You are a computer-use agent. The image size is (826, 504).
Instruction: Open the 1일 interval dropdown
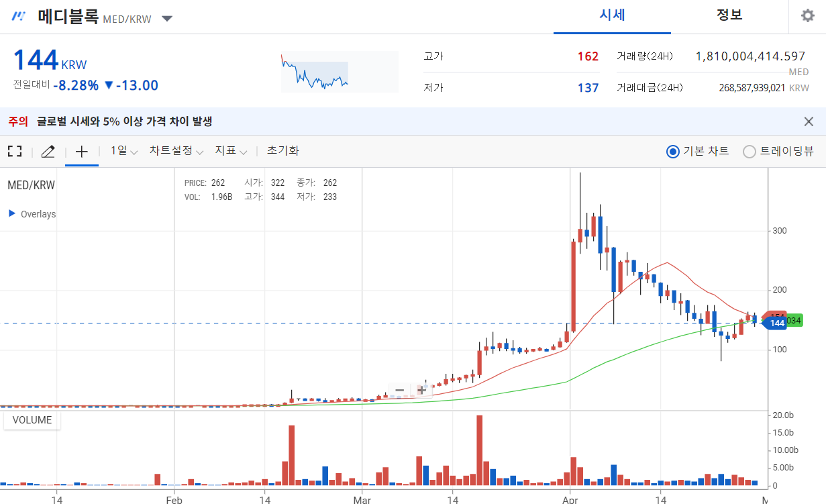point(125,152)
